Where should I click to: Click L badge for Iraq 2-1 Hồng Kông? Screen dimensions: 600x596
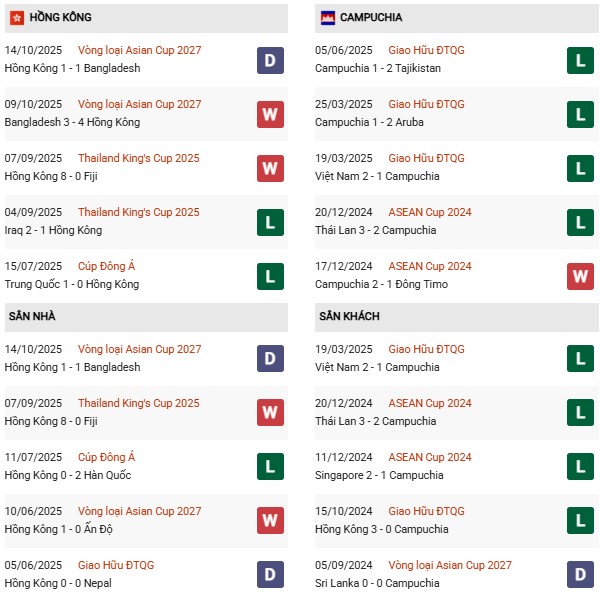270,222
